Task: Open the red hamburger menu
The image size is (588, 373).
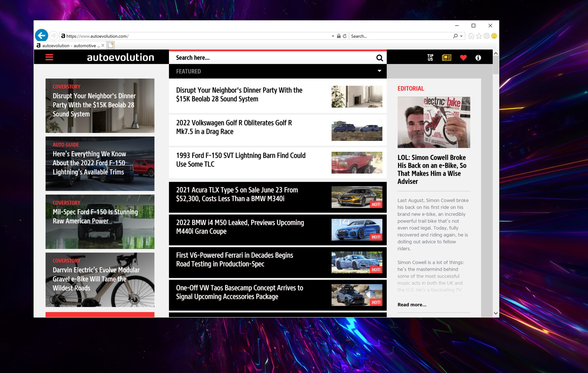Action: click(x=49, y=57)
